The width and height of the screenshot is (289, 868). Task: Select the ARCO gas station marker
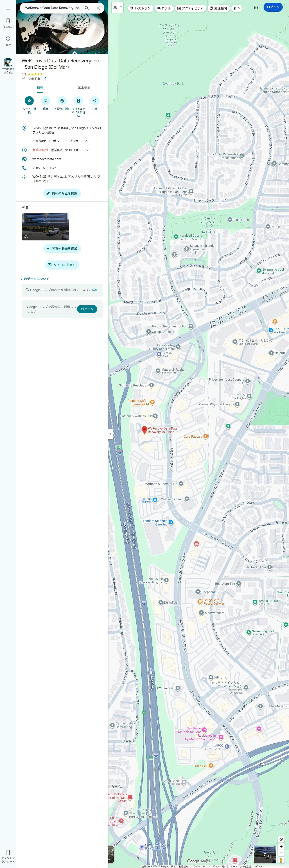(x=227, y=746)
